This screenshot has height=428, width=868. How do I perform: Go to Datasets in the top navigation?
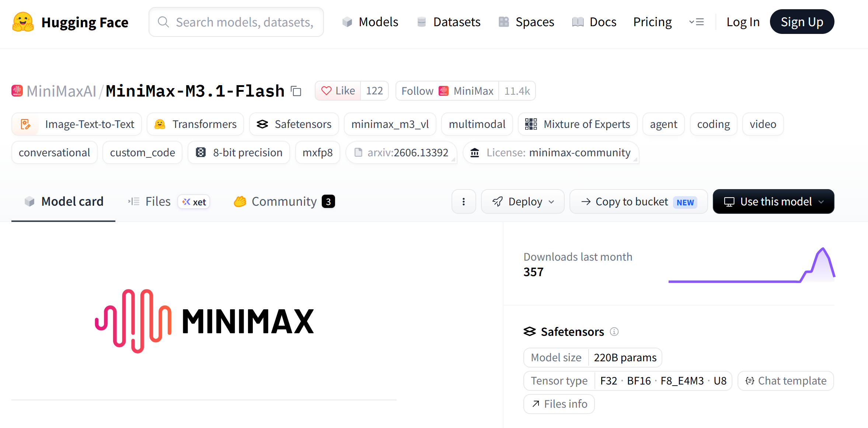tap(449, 22)
